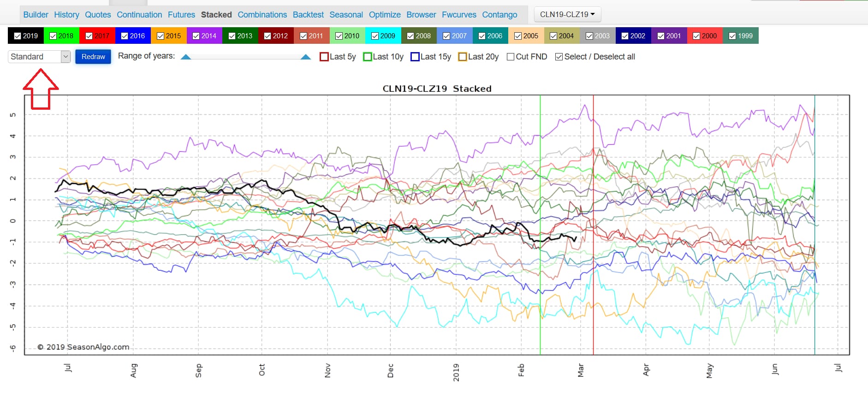The height and width of the screenshot is (403, 868).
Task: Toggle the 2008 year checkbox
Action: [410, 36]
